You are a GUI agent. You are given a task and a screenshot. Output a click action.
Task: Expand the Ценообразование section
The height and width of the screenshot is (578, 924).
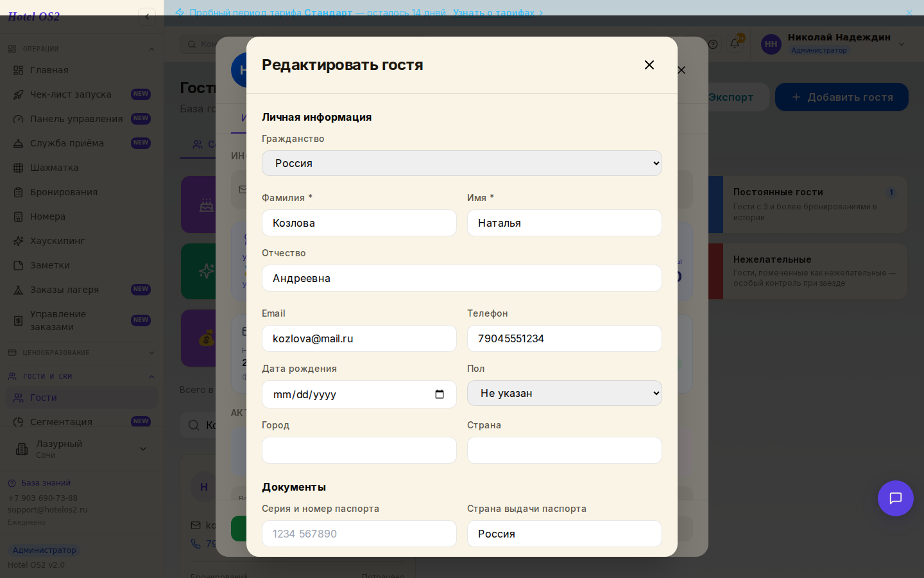pos(81,353)
